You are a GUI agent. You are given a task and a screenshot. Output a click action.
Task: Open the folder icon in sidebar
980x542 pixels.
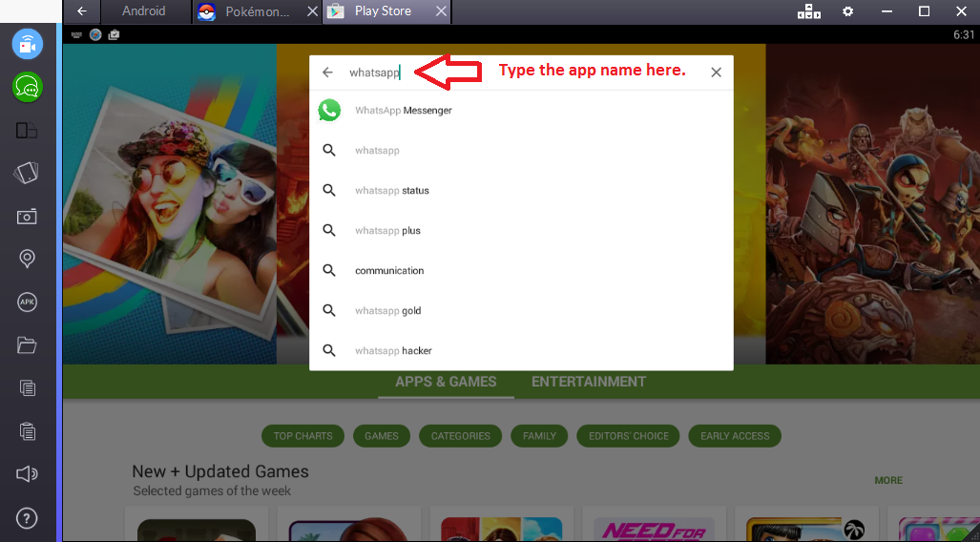coord(27,344)
